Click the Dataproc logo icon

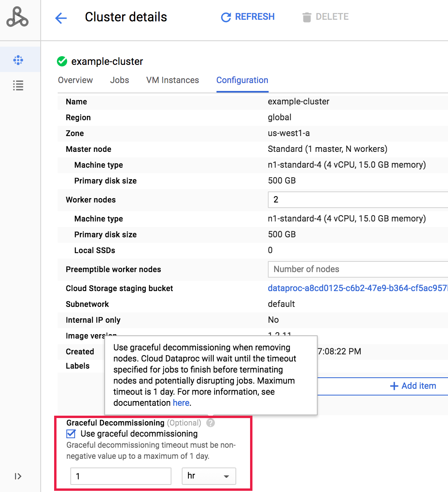(17, 17)
